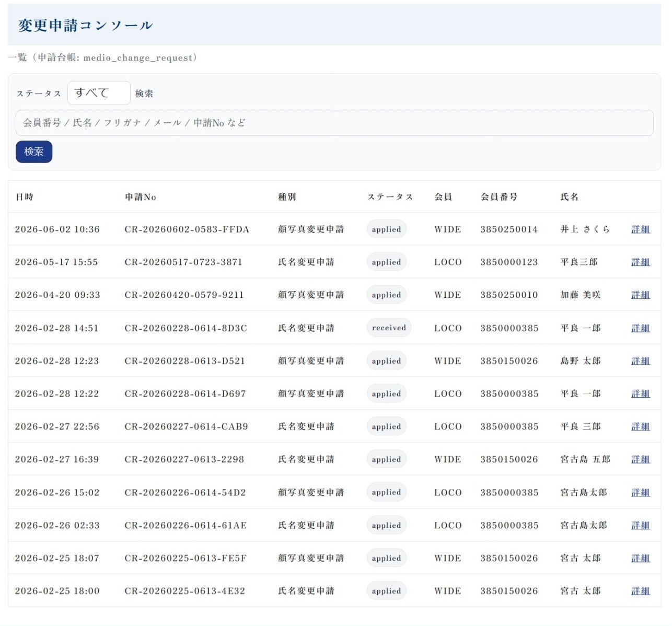Click member number 3850000123
Screen dimensions: 672x626
pyautogui.click(x=509, y=262)
